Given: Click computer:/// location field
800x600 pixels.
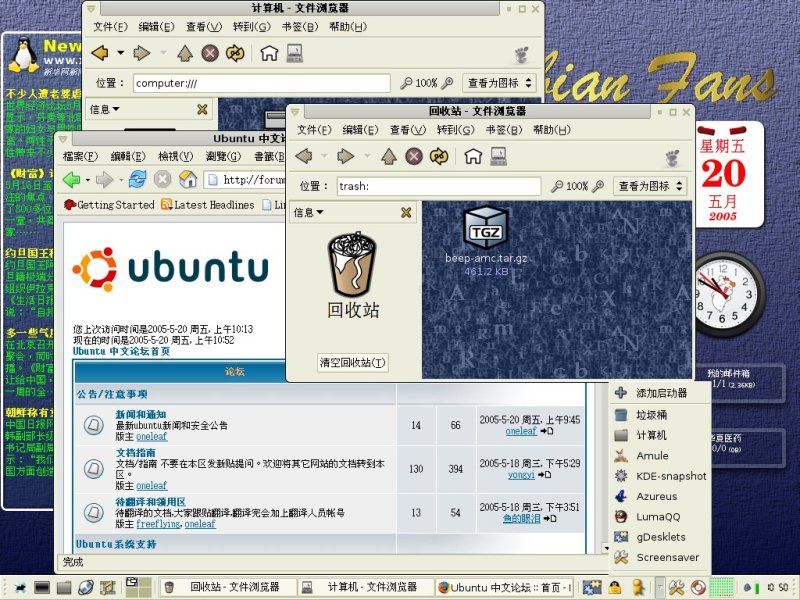Looking at the screenshot, I should 262,83.
